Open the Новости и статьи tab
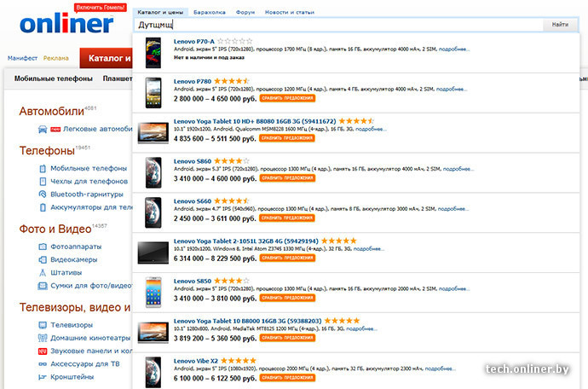The height and width of the screenshot is (389, 588). [290, 13]
